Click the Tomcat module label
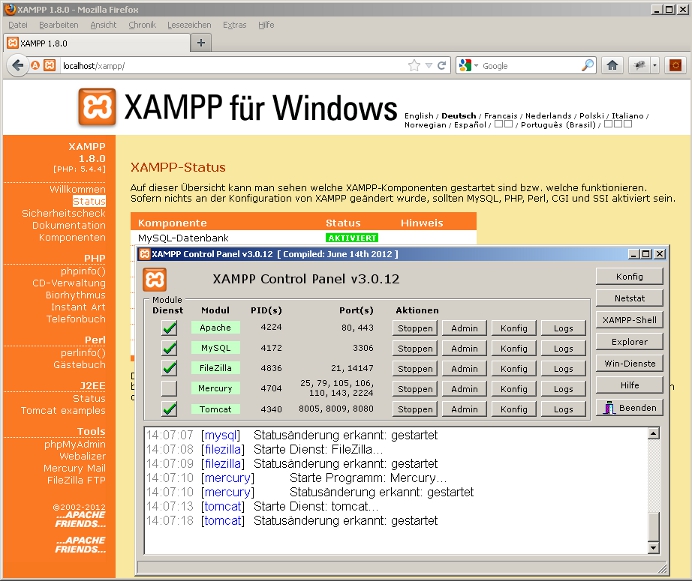The image size is (692, 581). [215, 409]
